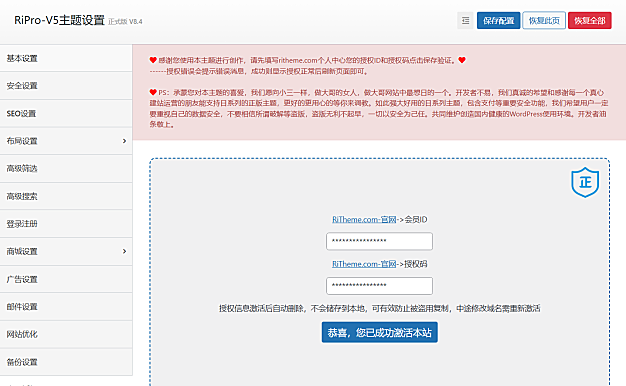
Task: Click the genuine license shield badge icon
Action: [x=585, y=182]
